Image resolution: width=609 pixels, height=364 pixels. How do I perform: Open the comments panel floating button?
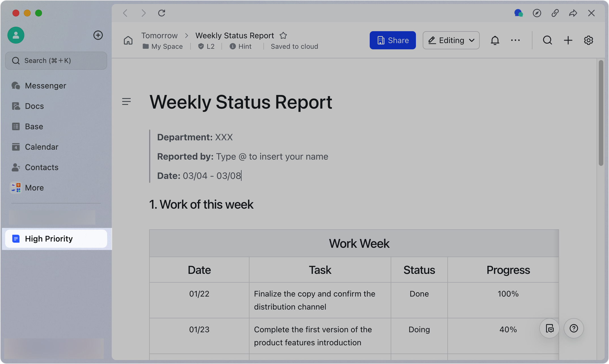549,328
